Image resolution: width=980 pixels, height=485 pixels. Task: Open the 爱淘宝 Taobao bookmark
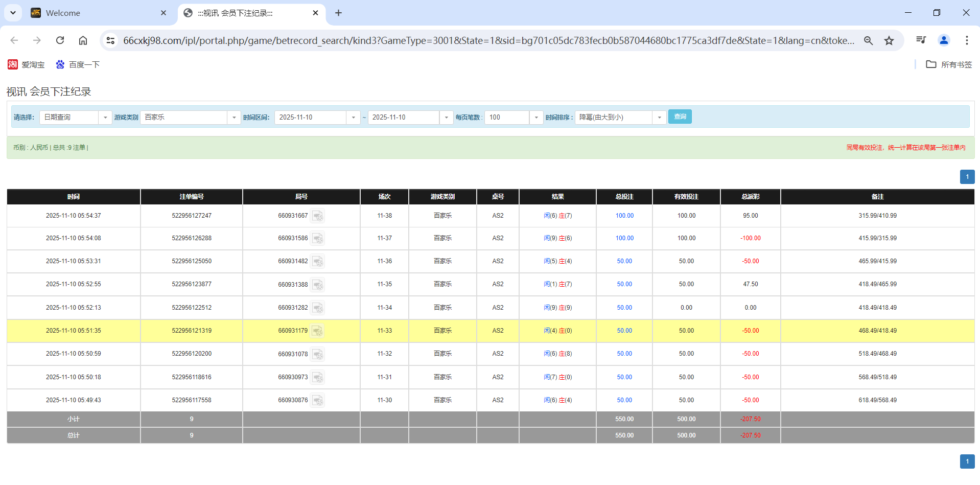[26, 64]
